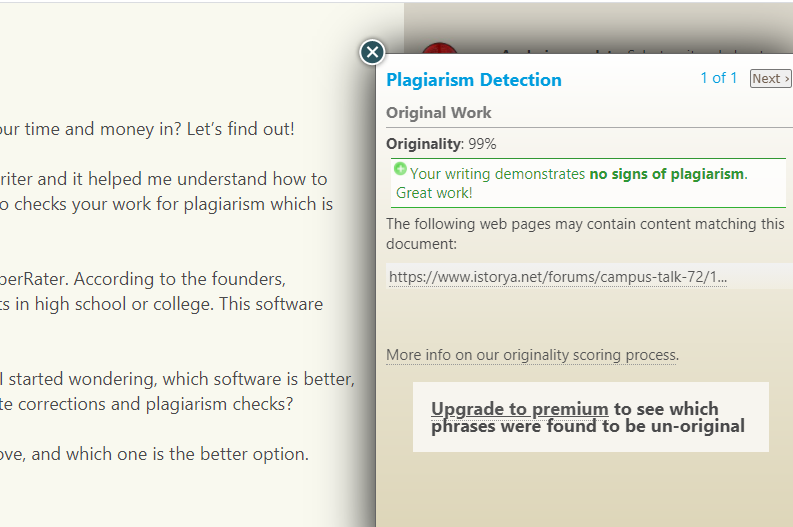Click the line about checks your work for plagiarism
Image resolution: width=793 pixels, height=527 pixels.
pos(166,204)
